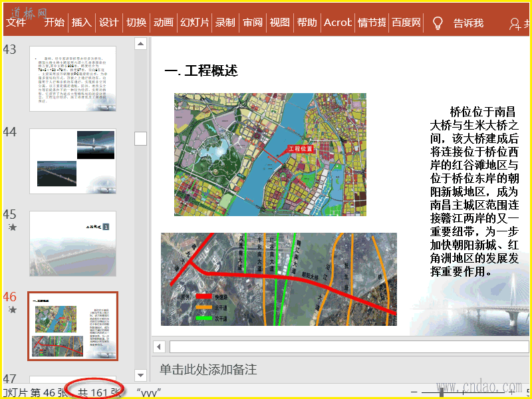
Task: Select slide 43 thumbnail
Action: tap(72, 78)
